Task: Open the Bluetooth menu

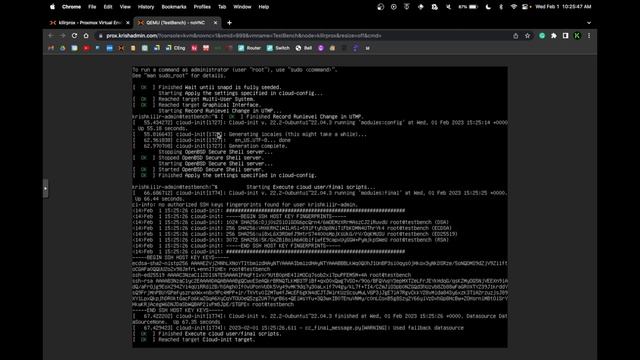Action: click(x=501, y=7)
